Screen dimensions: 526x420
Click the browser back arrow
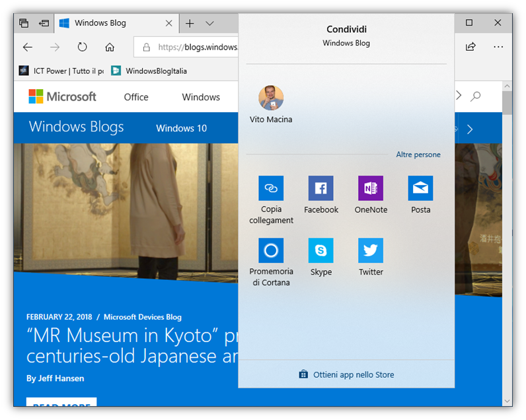[28, 47]
